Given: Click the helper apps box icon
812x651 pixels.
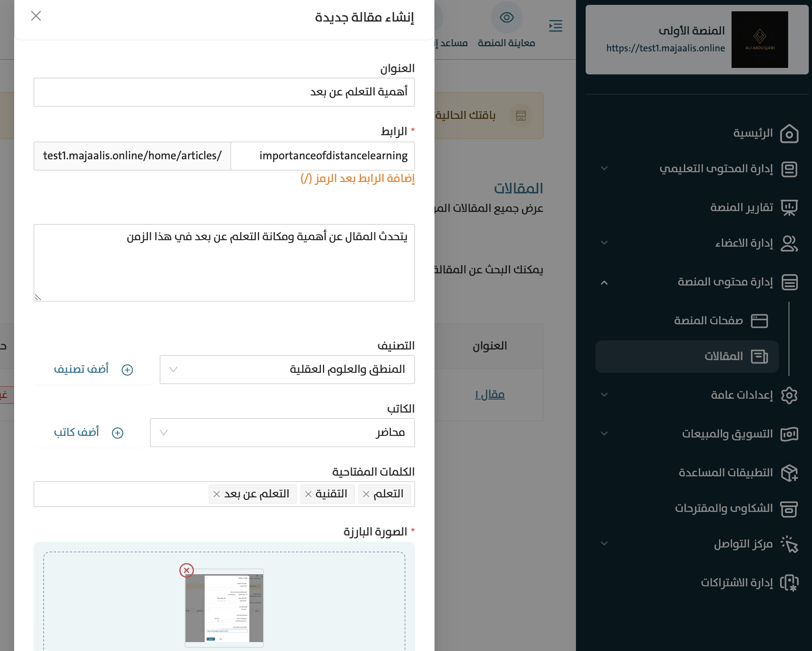Looking at the screenshot, I should 789,473.
